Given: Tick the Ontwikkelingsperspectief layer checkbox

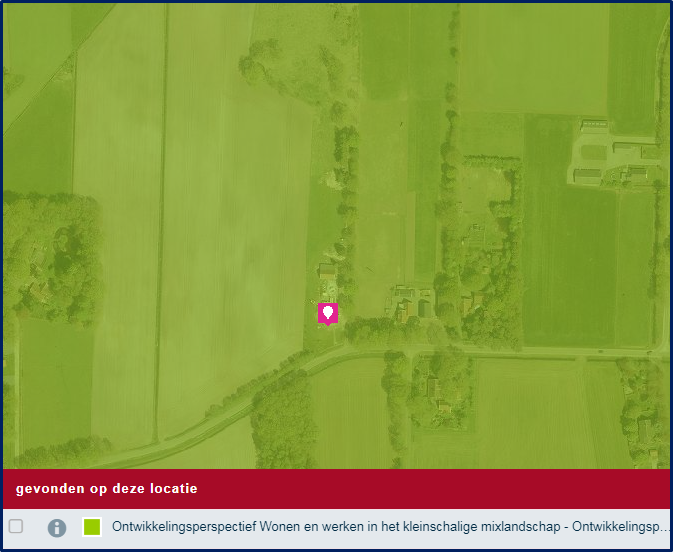Looking at the screenshot, I should click(16, 526).
